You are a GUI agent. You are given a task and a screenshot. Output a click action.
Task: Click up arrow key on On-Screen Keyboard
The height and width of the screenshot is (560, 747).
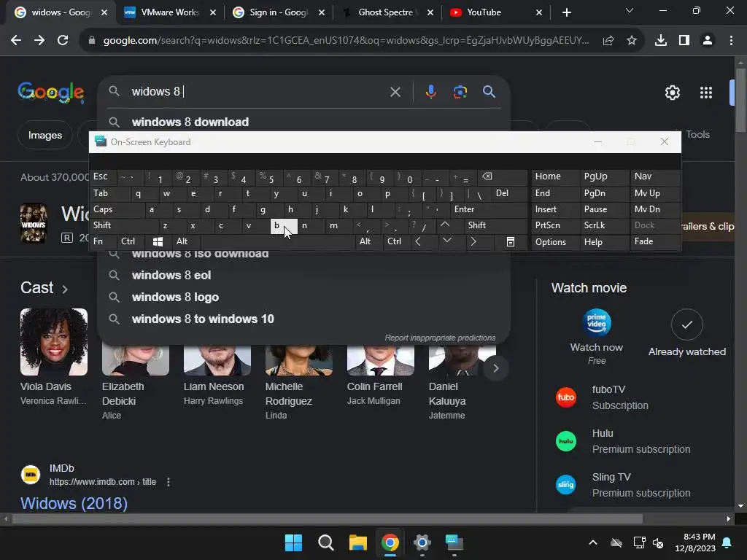coord(444,225)
